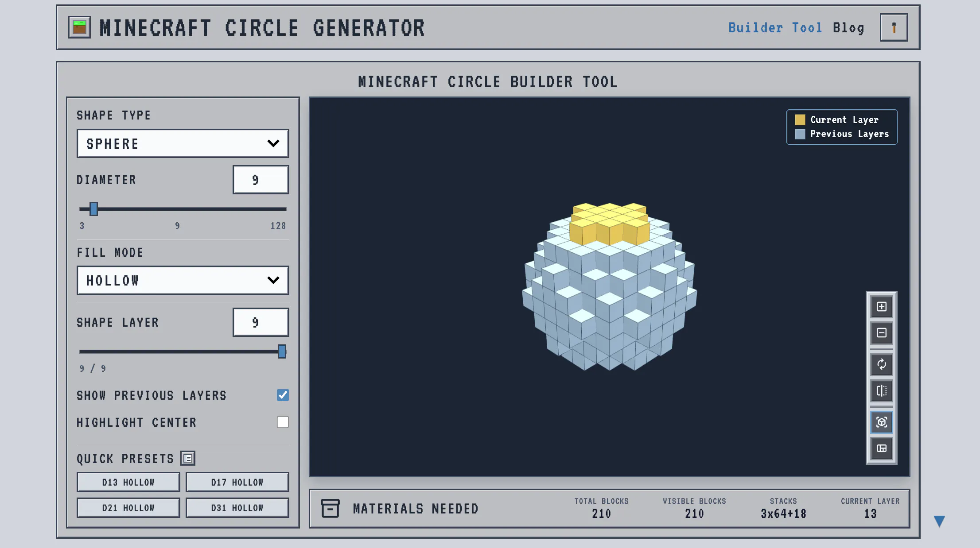980x548 pixels.
Task: Focus the Shape Layer number input
Action: click(x=261, y=322)
